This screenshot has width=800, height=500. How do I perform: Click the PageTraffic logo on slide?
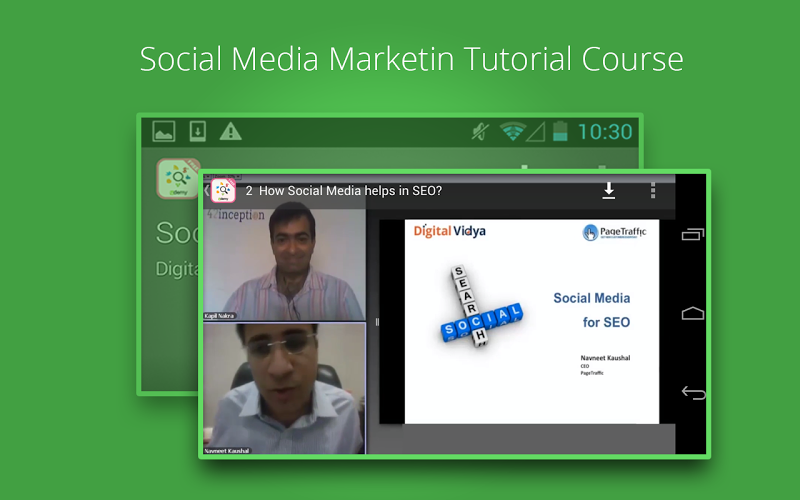[614, 232]
